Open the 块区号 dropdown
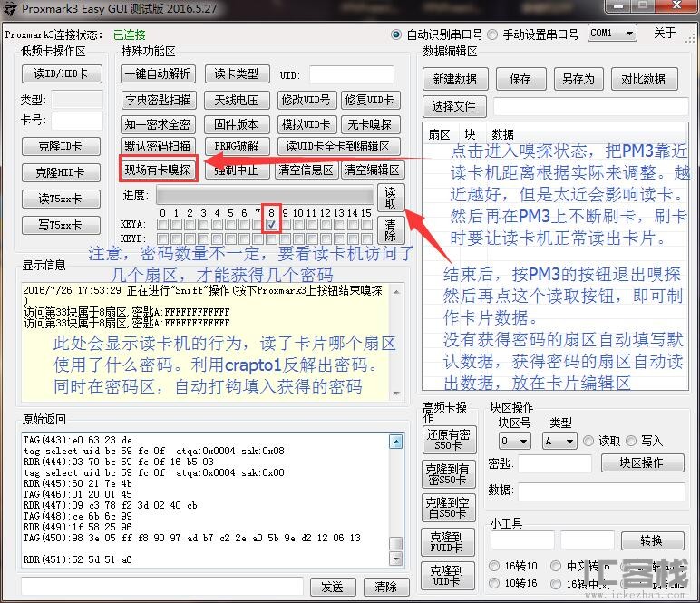 pos(515,441)
